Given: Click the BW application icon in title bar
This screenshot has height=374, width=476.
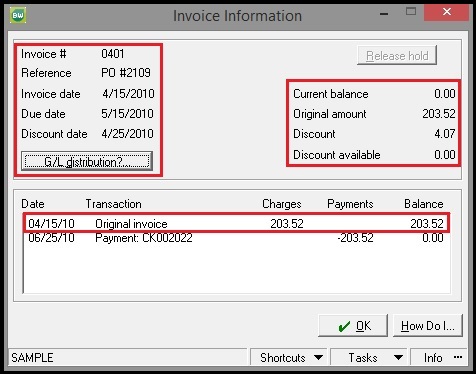Looking at the screenshot, I should (x=18, y=15).
